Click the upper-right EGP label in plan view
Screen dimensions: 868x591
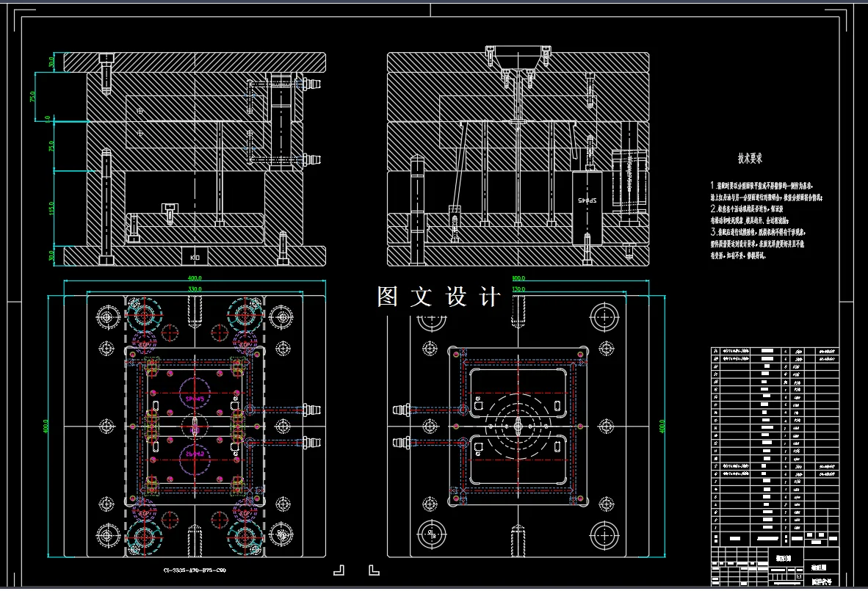(x=244, y=344)
